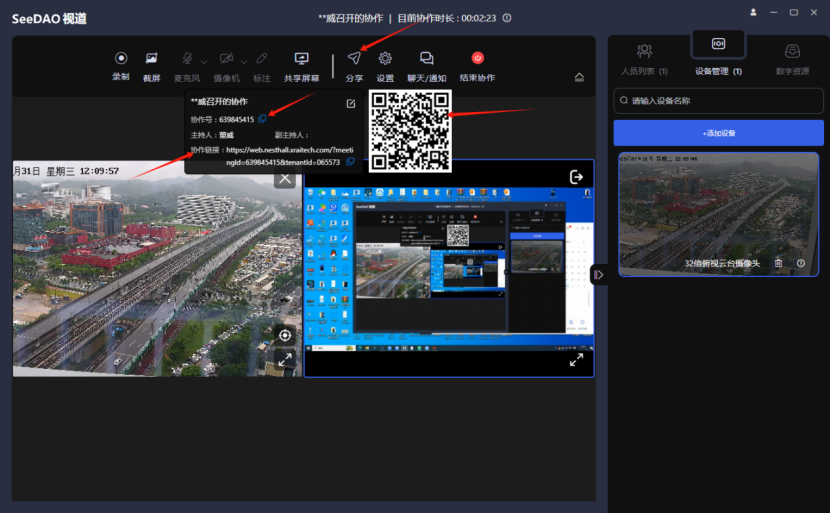This screenshot has width=830, height=513.
Task: Click the +添加设备 button
Action: [718, 133]
